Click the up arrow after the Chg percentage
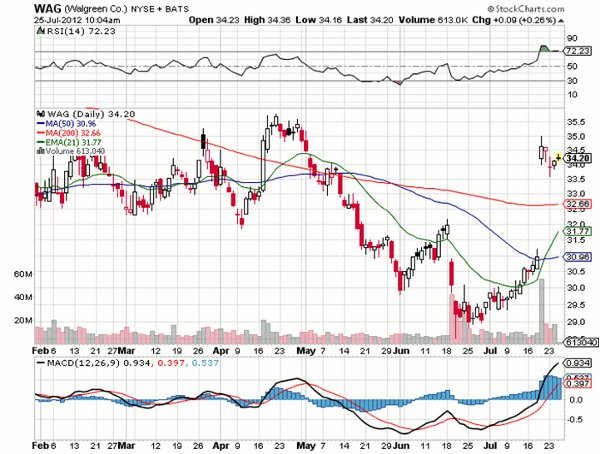 point(560,20)
